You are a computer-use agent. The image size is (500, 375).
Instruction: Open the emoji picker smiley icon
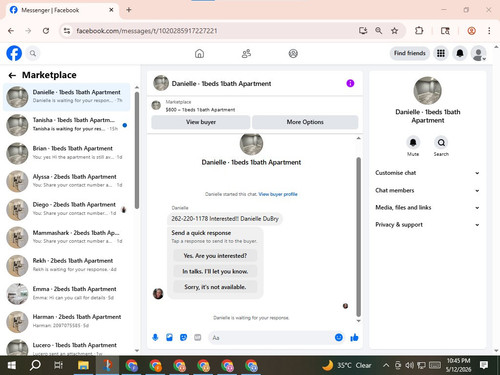[x=339, y=338]
